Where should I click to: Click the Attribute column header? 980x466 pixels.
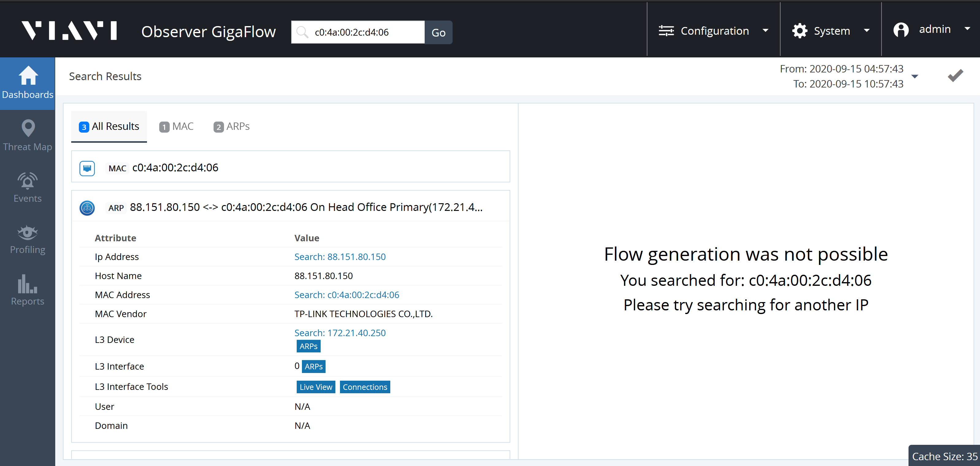click(115, 238)
